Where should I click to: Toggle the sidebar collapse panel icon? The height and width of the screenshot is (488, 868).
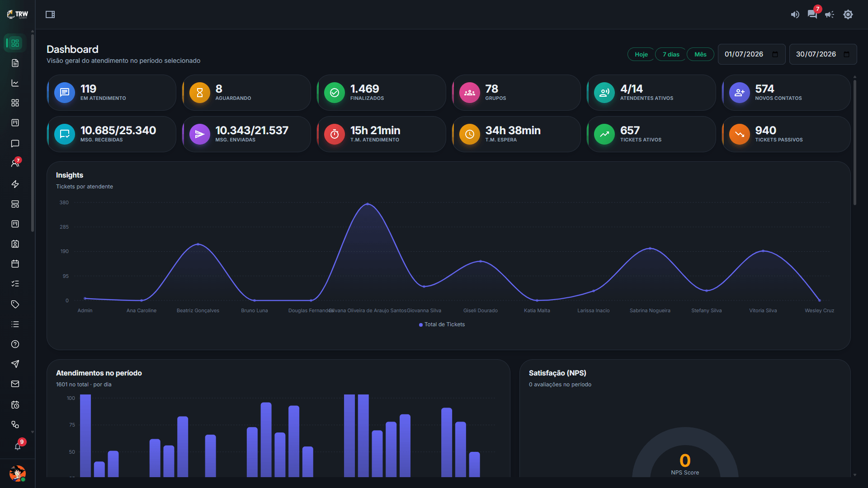(x=50, y=14)
